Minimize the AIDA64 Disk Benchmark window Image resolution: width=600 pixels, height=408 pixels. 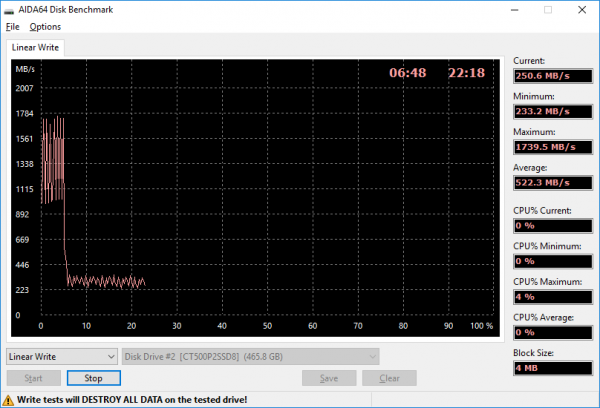coord(515,10)
